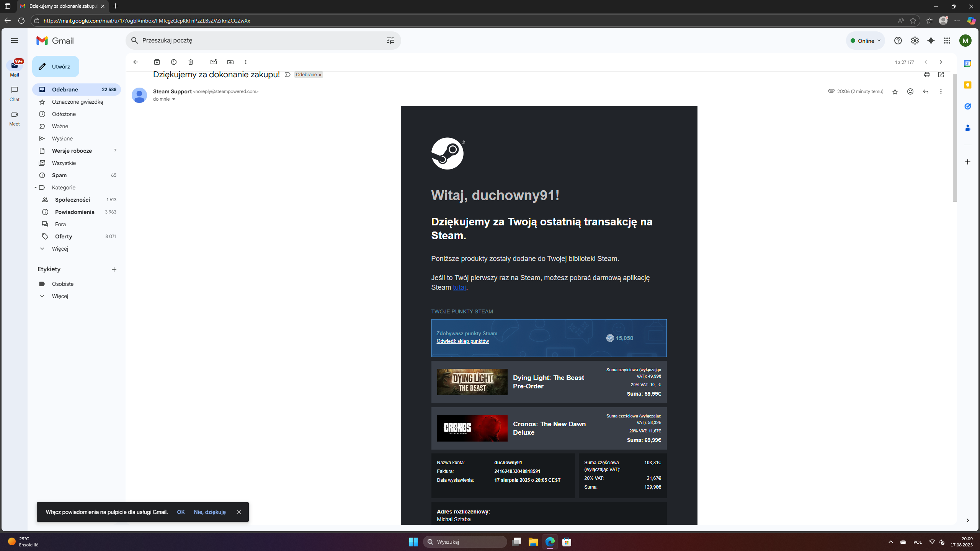Click the Utwórz compose button
Viewport: 980px width, 551px height.
56,67
